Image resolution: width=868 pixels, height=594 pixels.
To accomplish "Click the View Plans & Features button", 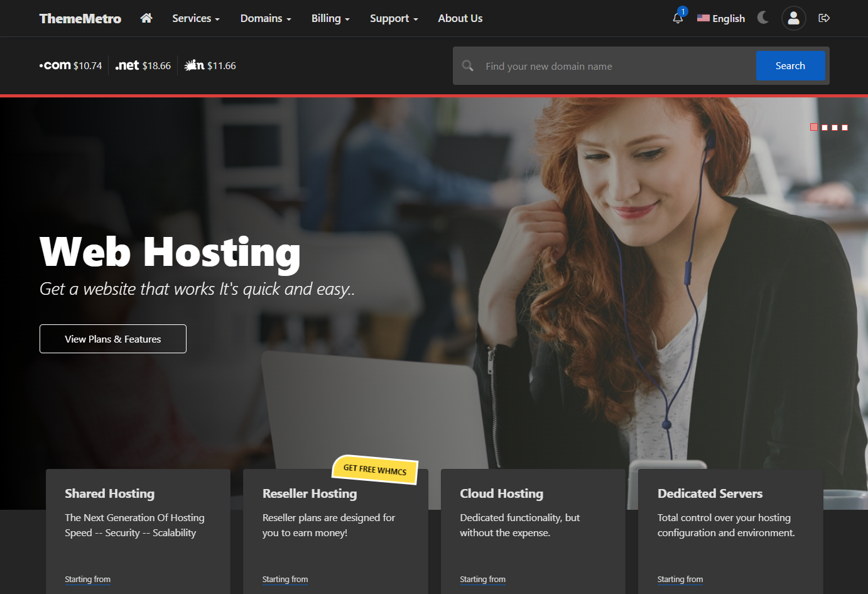I will tap(112, 338).
